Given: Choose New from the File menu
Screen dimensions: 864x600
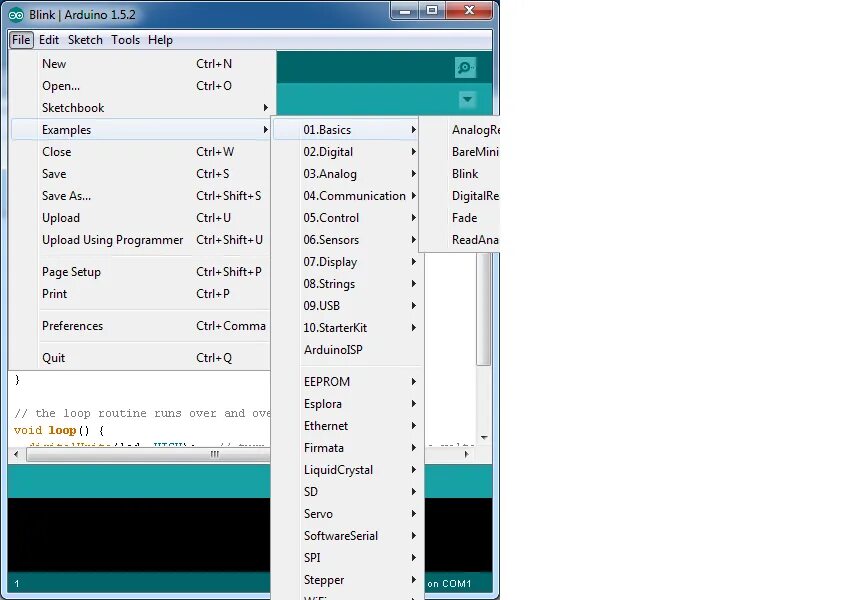Looking at the screenshot, I should click(141, 64).
